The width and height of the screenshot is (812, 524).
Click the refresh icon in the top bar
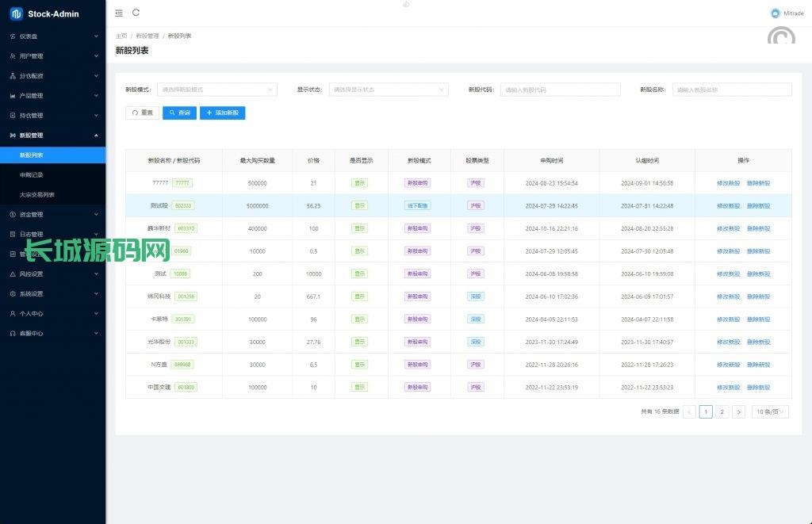[x=136, y=13]
